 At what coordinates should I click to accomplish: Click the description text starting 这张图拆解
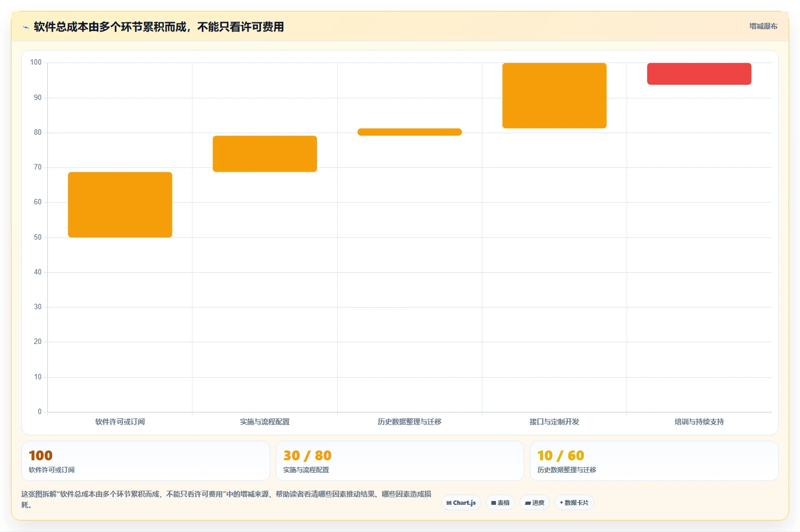tap(226, 499)
